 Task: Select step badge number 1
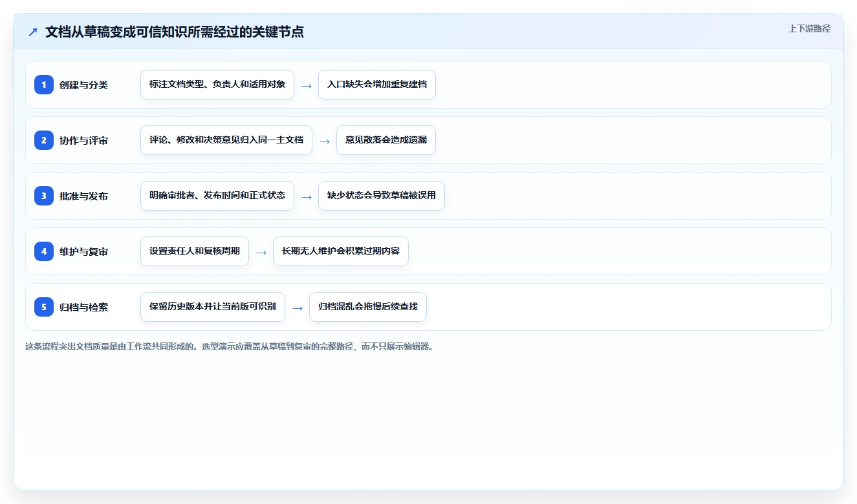(x=44, y=85)
